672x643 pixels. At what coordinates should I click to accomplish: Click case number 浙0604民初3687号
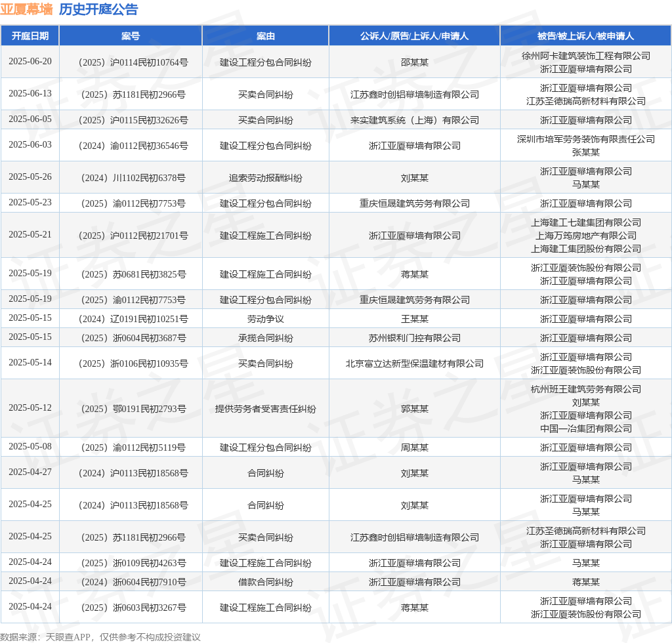click(133, 338)
